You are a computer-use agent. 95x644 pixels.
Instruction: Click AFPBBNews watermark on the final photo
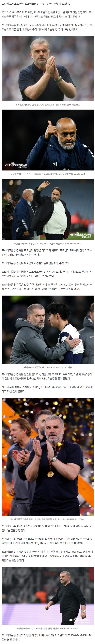80,620
